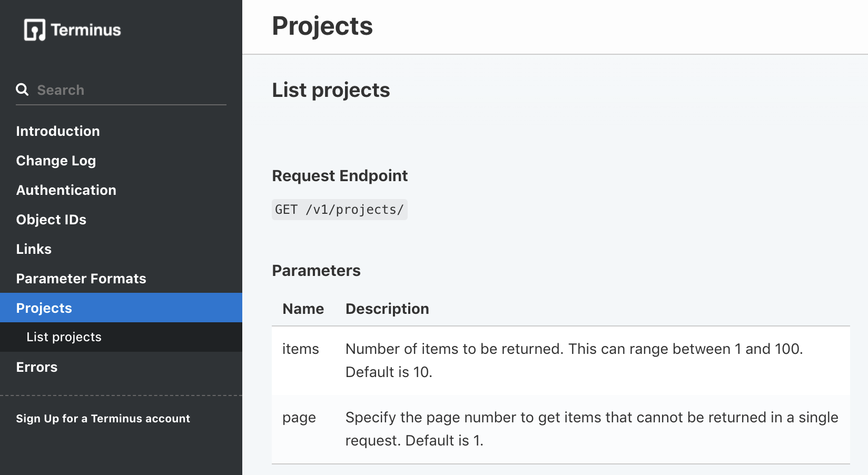Click the GET /v1/projects/ endpoint code
The image size is (868, 475).
339,210
